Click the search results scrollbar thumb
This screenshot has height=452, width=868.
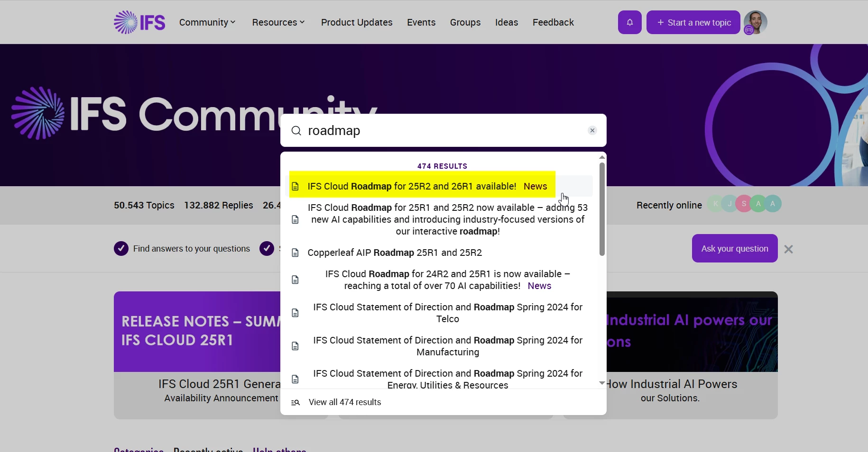(x=602, y=209)
